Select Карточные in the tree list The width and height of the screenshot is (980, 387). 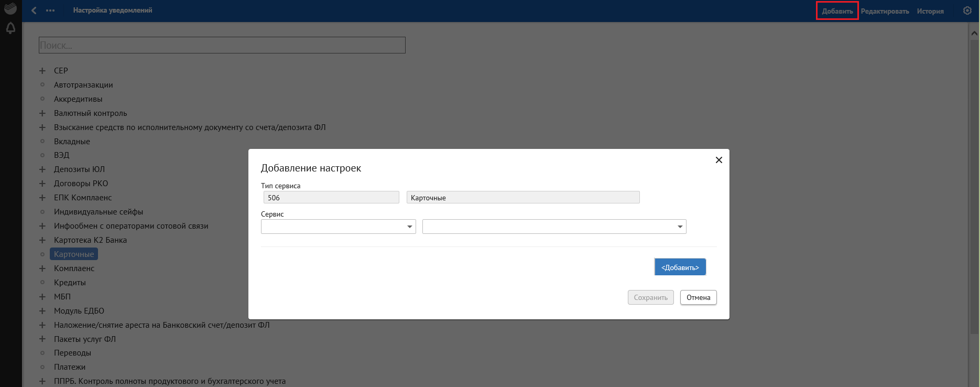tap(74, 254)
